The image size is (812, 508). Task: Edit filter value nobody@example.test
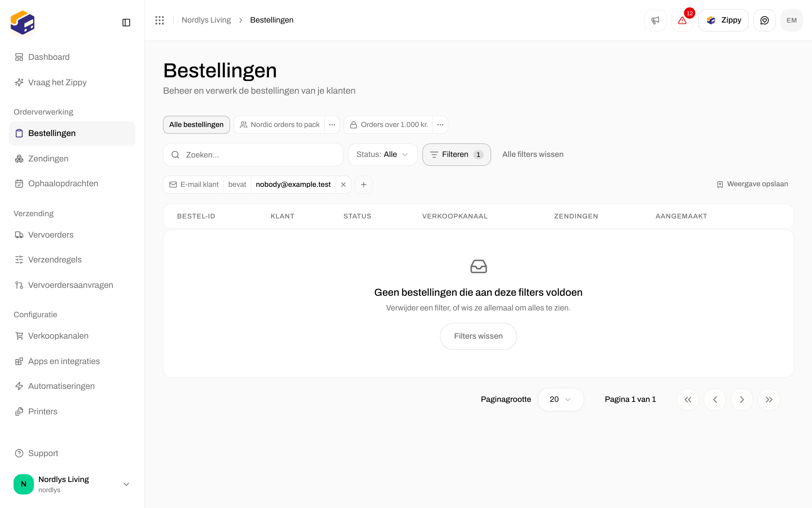point(293,185)
